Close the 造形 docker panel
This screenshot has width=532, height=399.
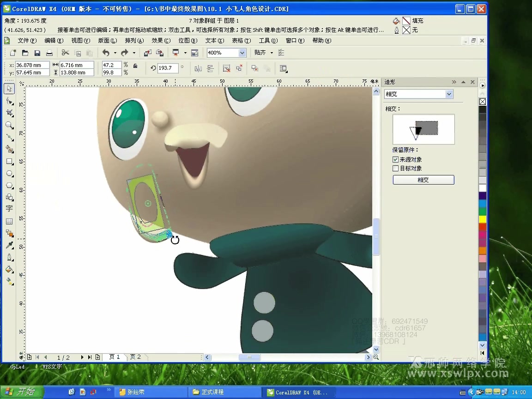coord(472,82)
